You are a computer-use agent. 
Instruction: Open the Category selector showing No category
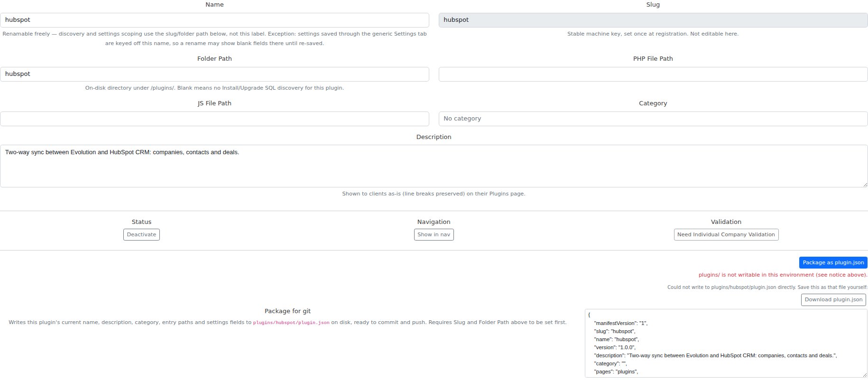point(653,119)
